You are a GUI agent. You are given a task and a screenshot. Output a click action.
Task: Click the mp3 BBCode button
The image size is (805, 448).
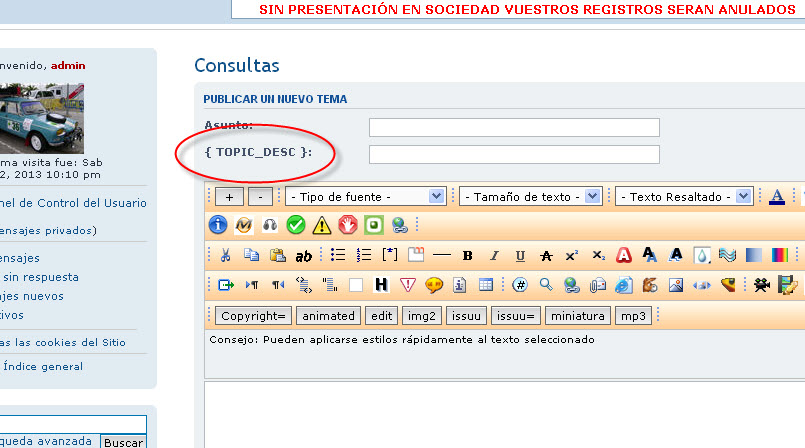[633, 316]
